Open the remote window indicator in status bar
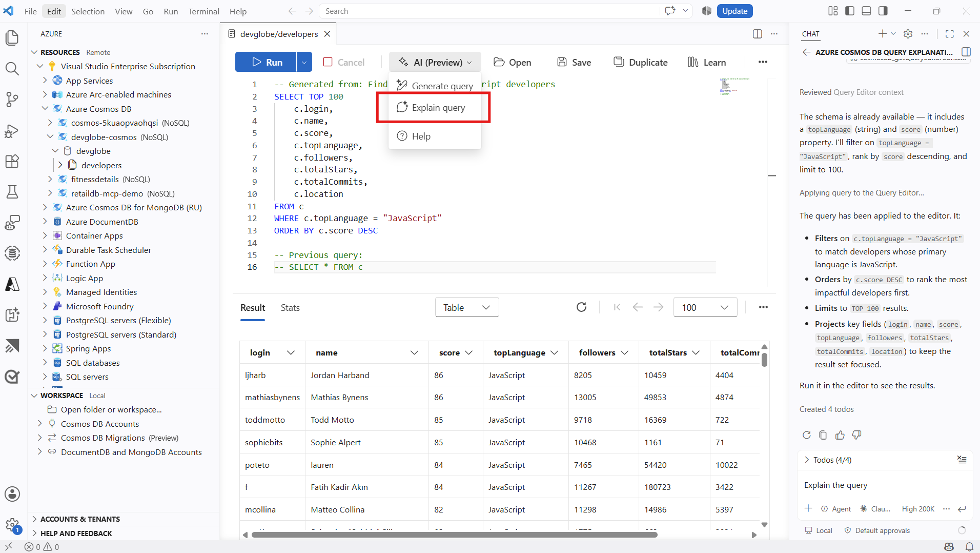 (9, 547)
